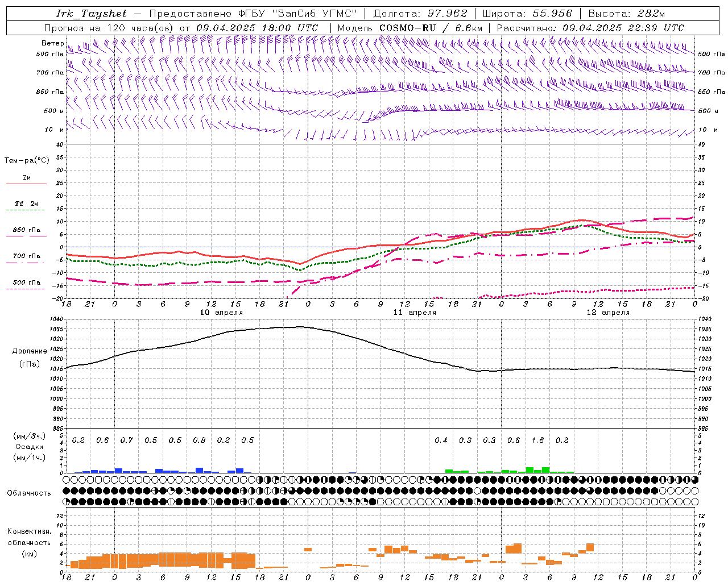Click the 11 апреля date label
Viewport: 728px width, 582px height.
(x=415, y=313)
